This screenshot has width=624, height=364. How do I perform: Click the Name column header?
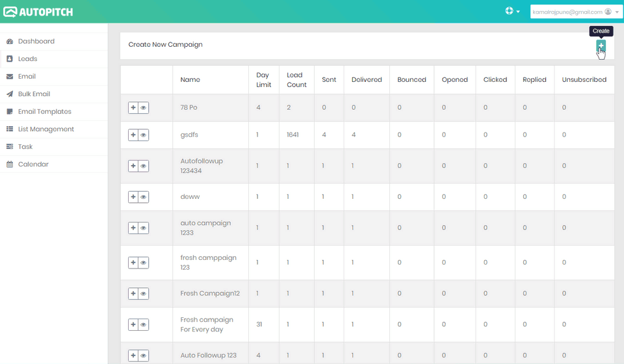pos(190,79)
